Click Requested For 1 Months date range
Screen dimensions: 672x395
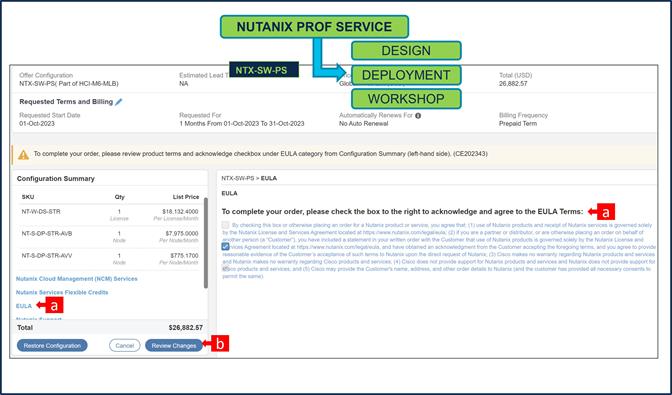coord(242,124)
